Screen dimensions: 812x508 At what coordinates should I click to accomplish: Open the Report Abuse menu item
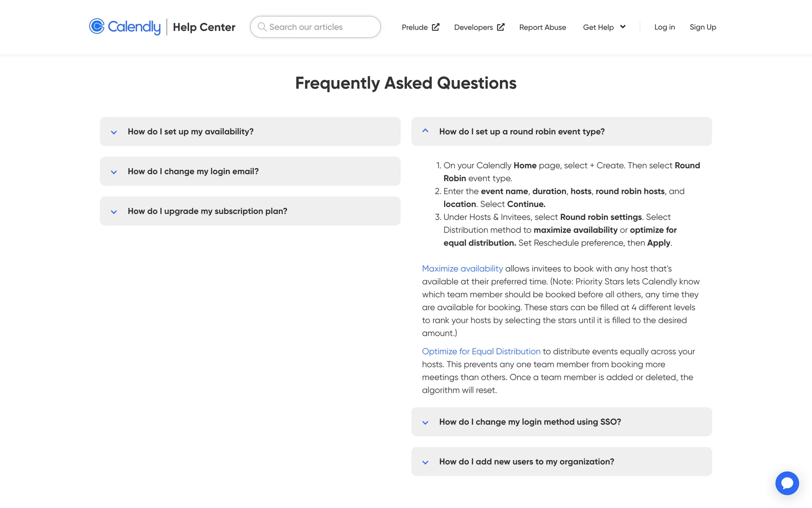coord(542,27)
